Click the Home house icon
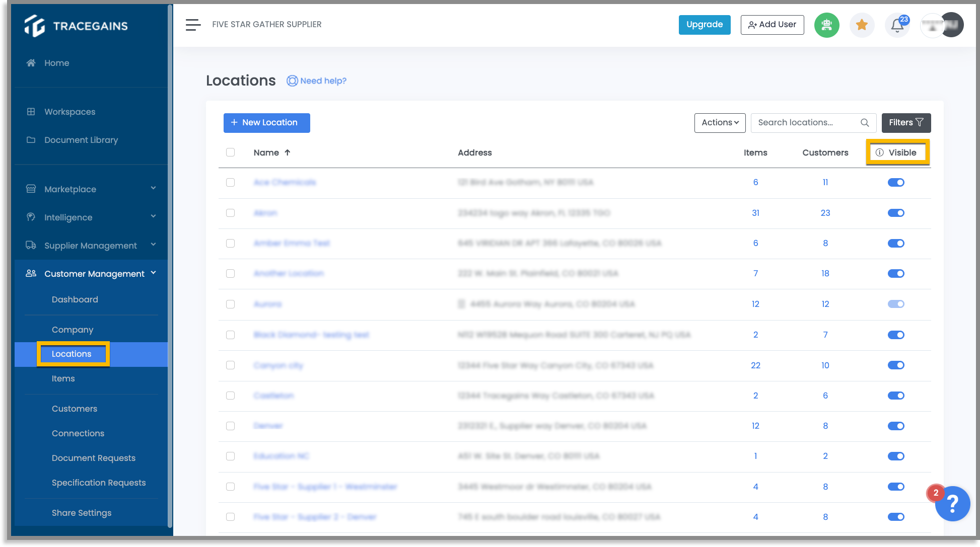Image resolution: width=980 pixels, height=547 pixels. pos(31,63)
